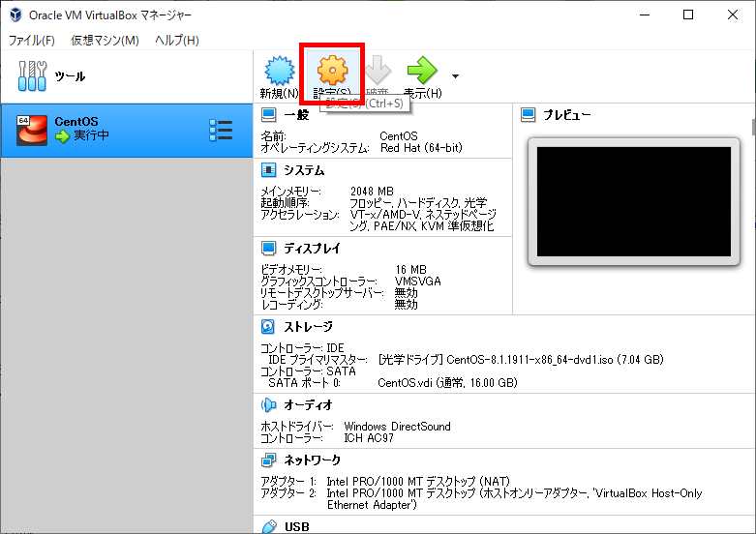This screenshot has width=756, height=534.
Task: Click the ディスプレイ section heading
Action: pos(312,249)
